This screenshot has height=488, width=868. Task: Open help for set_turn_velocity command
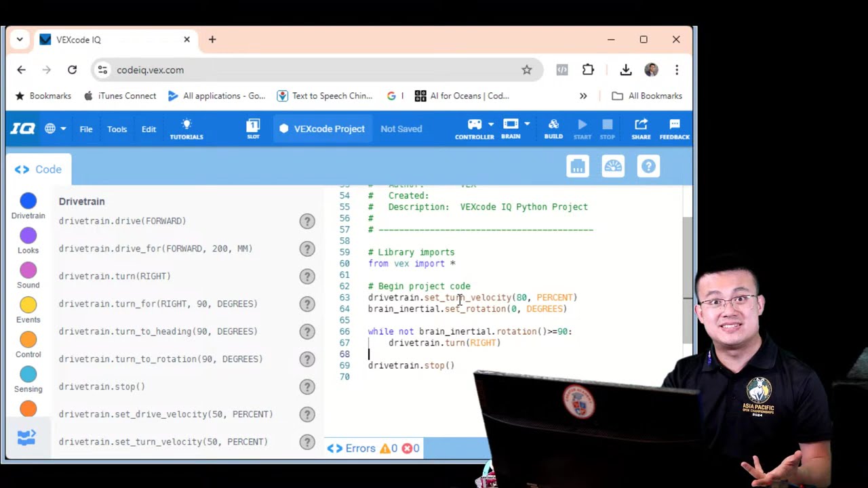click(307, 442)
